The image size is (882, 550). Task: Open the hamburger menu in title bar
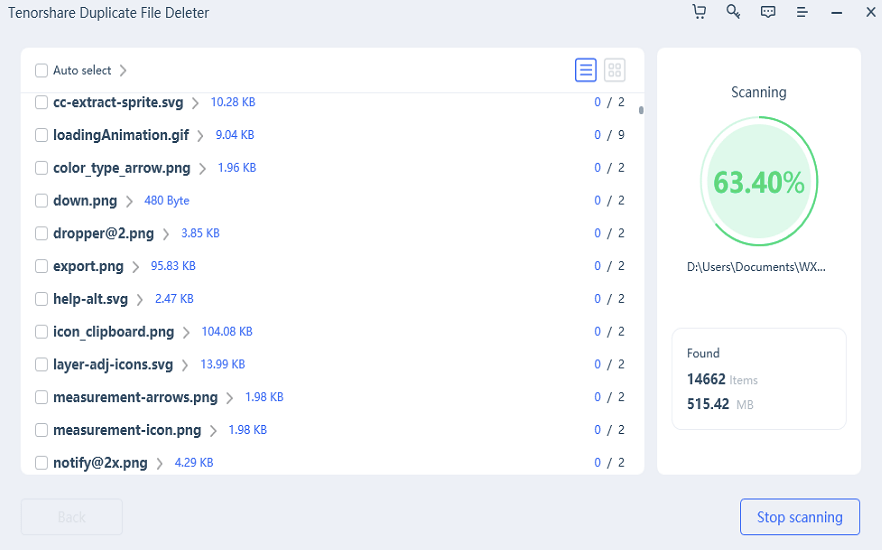[802, 13]
